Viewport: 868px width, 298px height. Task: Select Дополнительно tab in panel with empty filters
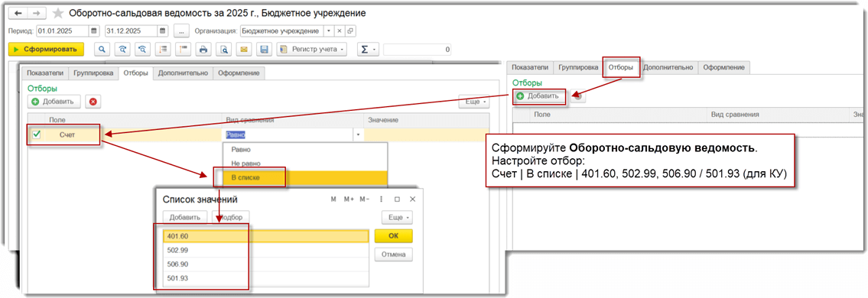668,67
